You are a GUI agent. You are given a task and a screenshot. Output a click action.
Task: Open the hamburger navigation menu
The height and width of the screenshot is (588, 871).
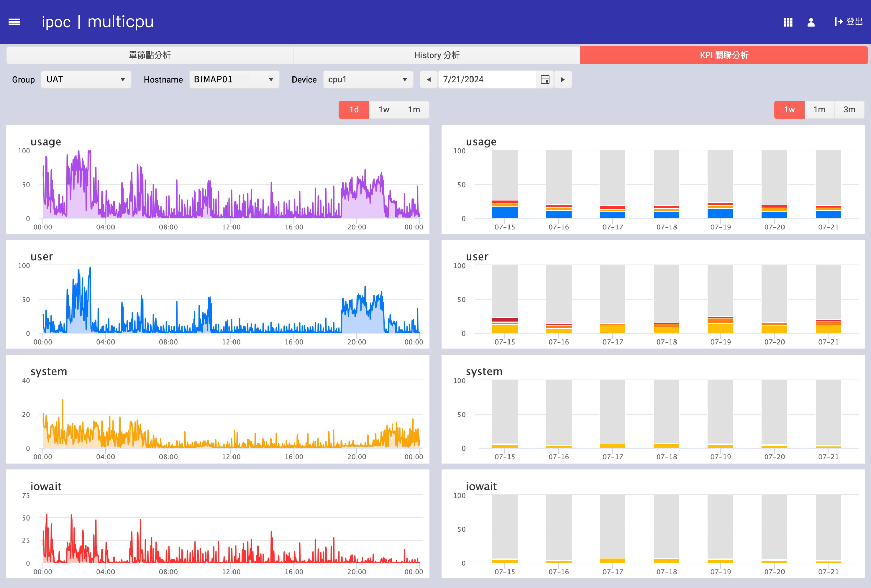[14, 22]
